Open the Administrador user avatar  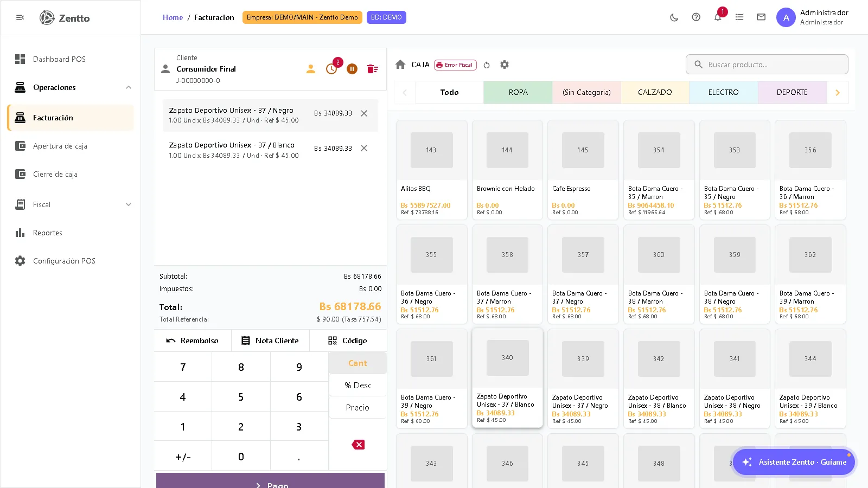coord(786,17)
